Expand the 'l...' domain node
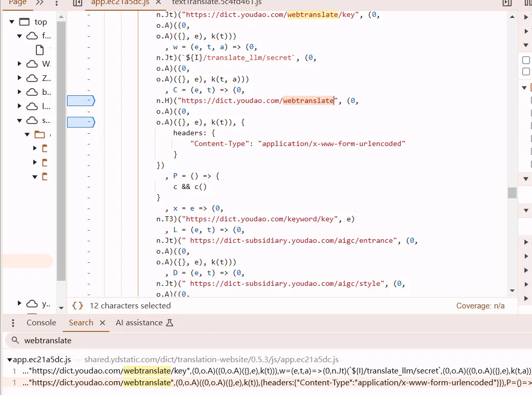Viewport: 532px width, 395px height. point(19,106)
